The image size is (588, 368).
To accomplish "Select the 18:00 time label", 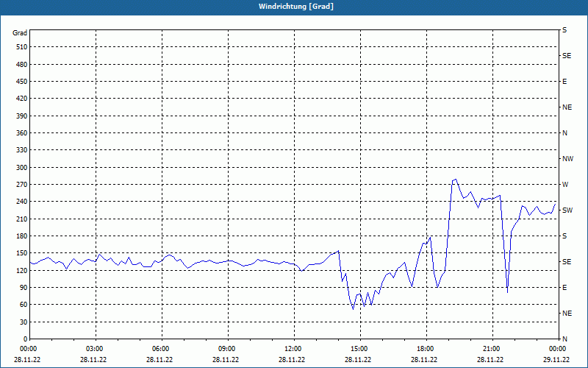I will point(427,349).
